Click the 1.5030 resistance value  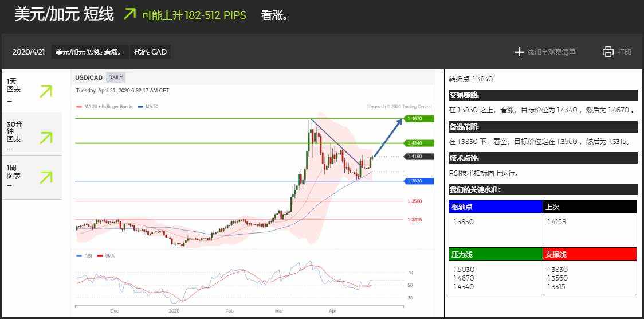464,270
